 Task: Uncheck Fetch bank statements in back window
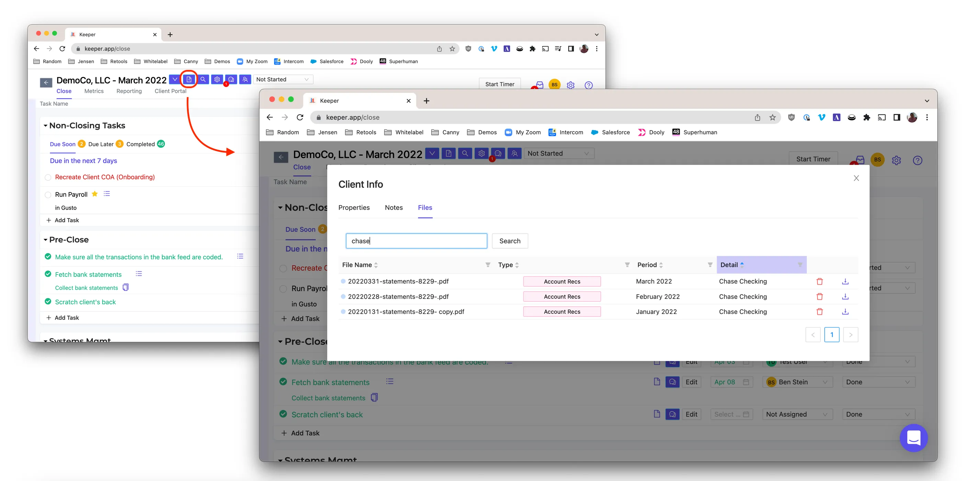click(x=48, y=274)
